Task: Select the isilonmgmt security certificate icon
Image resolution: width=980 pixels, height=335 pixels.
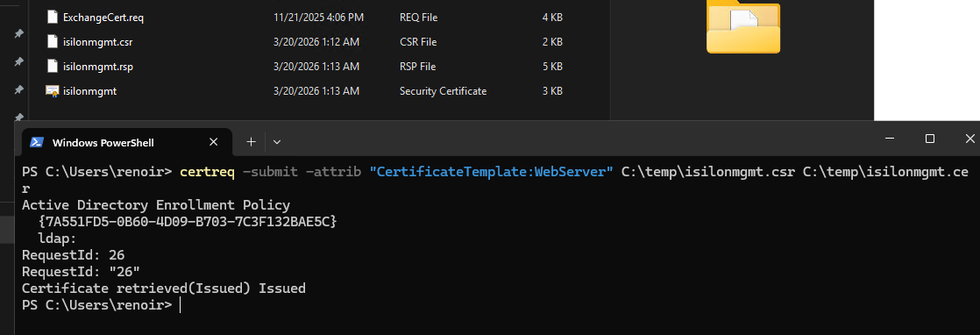Action: coord(52,90)
